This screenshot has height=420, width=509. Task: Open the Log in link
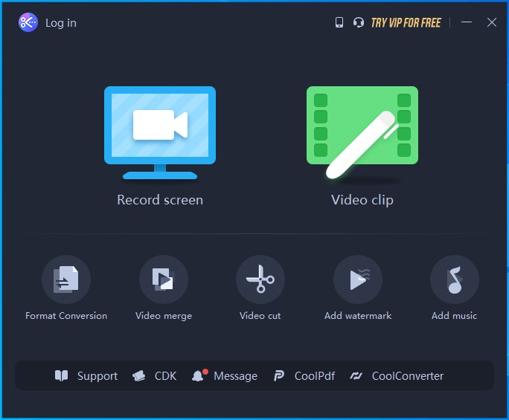pyautogui.click(x=61, y=23)
